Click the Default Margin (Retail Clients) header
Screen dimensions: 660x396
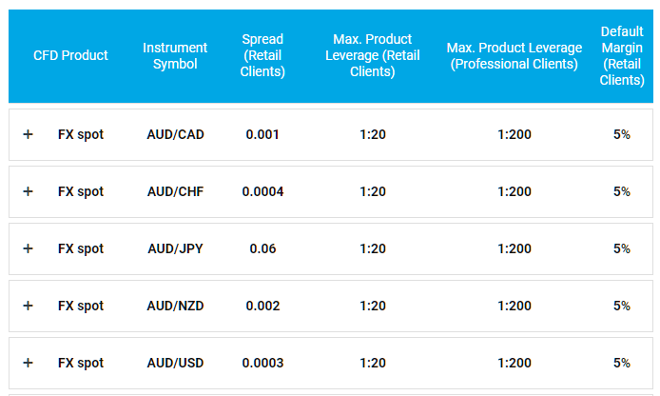(x=622, y=56)
